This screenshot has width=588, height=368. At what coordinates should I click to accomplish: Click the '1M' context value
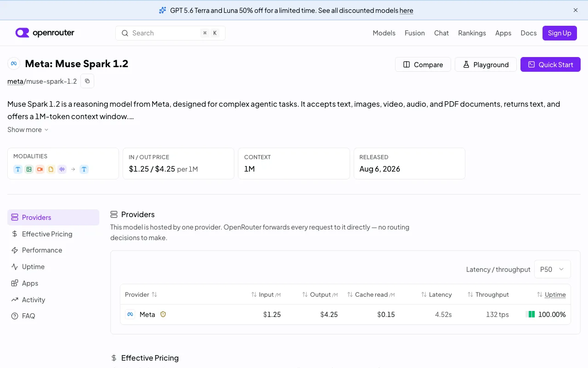pos(249,169)
